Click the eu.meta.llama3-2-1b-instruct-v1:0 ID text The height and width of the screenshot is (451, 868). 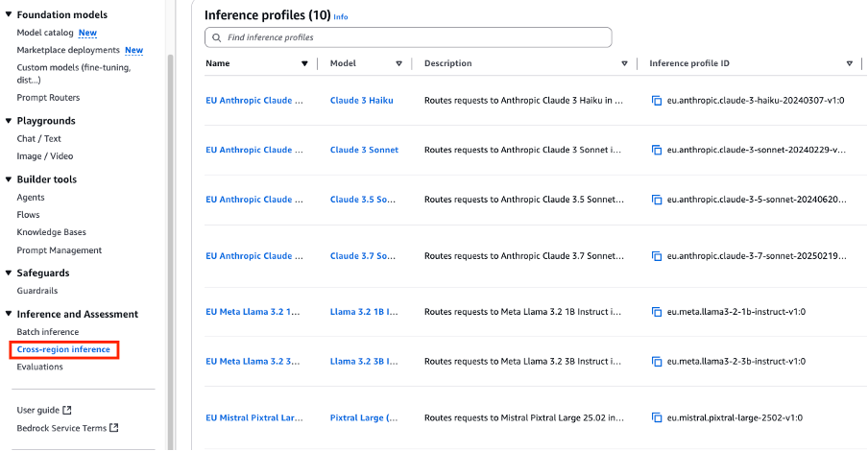(x=736, y=312)
